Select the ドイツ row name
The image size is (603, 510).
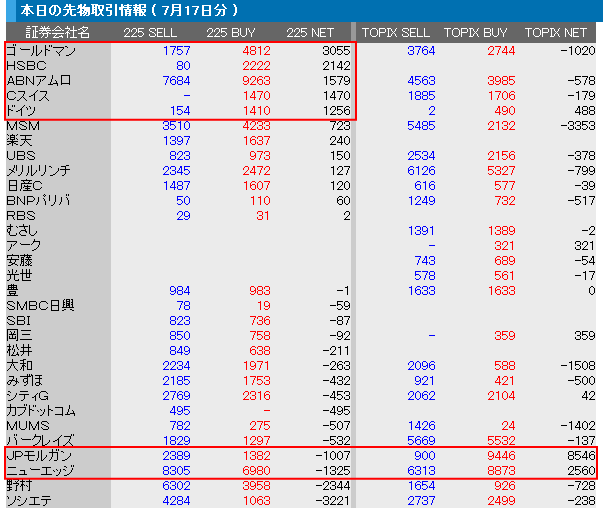21,110
